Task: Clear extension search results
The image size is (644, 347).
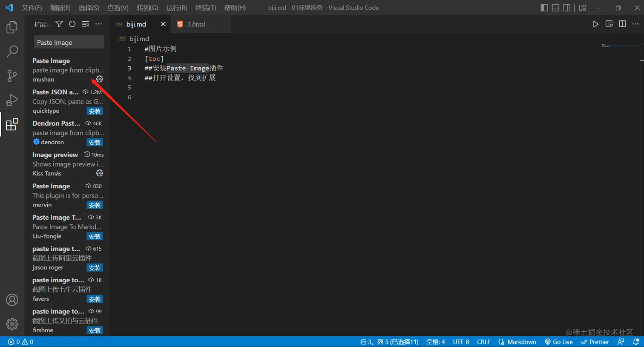Action: pyautogui.click(x=85, y=24)
